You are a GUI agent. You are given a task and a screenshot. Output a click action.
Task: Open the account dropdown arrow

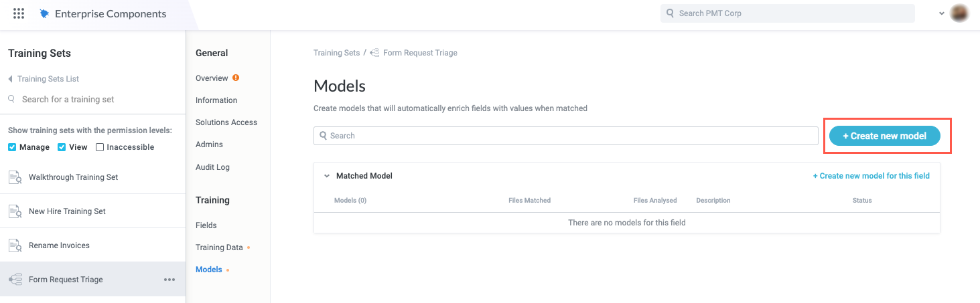tap(941, 13)
